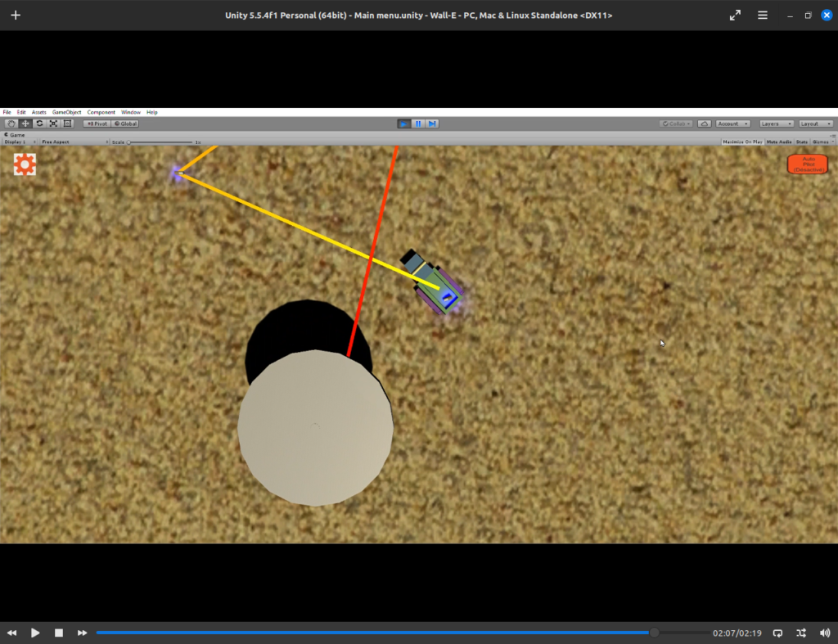Open the orange gear settings icon
Image resolution: width=838 pixels, height=644 pixels.
[25, 164]
